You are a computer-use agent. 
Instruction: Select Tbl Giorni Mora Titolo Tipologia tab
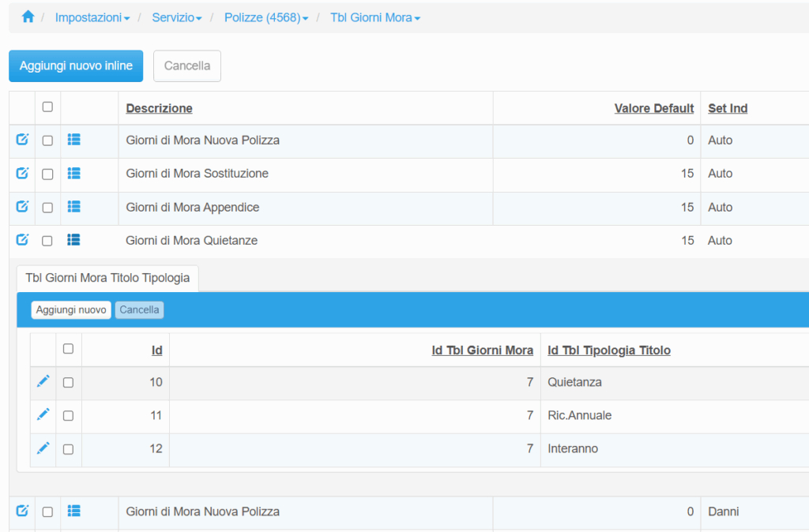(107, 278)
